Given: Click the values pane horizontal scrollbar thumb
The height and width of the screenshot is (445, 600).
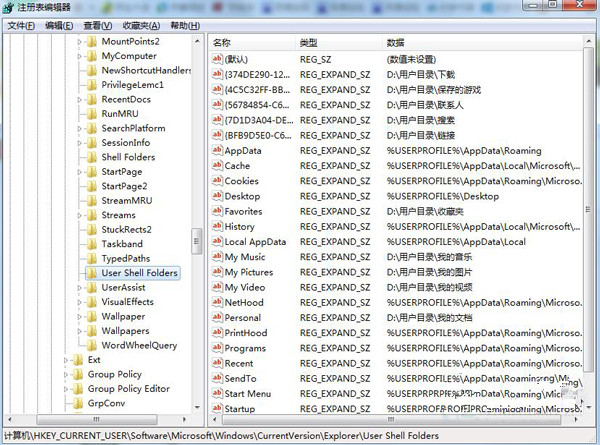Looking at the screenshot, I should pos(391,419).
